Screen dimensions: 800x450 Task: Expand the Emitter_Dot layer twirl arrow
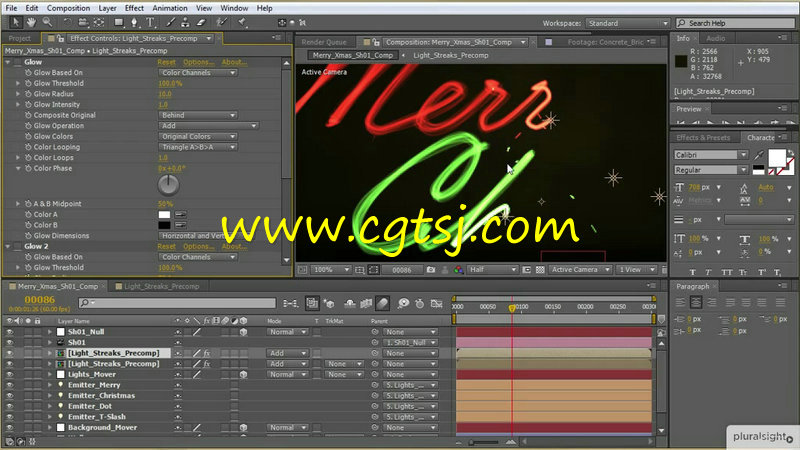(49, 406)
